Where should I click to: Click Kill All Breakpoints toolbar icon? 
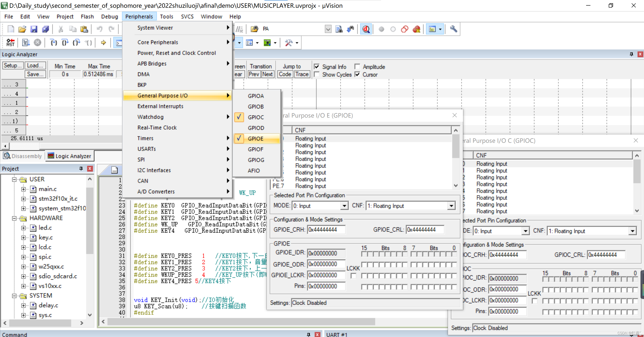tap(416, 29)
